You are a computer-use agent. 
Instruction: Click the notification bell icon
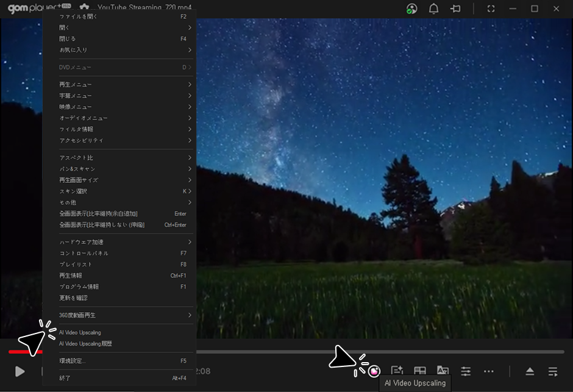[x=433, y=9]
